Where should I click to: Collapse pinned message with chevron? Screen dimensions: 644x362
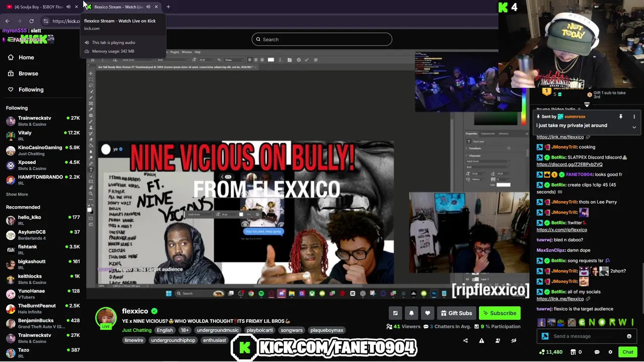(x=634, y=128)
